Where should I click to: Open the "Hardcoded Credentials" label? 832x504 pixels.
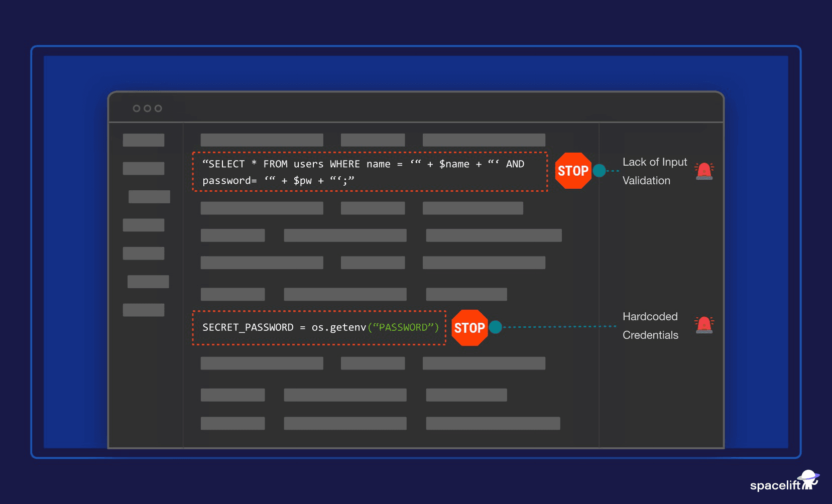(650, 326)
